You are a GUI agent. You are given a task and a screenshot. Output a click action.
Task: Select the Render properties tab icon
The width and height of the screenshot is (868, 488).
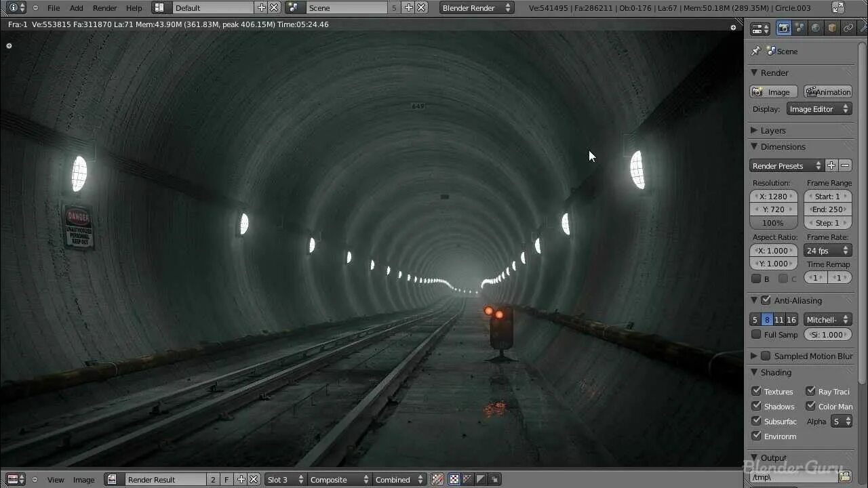(x=784, y=28)
